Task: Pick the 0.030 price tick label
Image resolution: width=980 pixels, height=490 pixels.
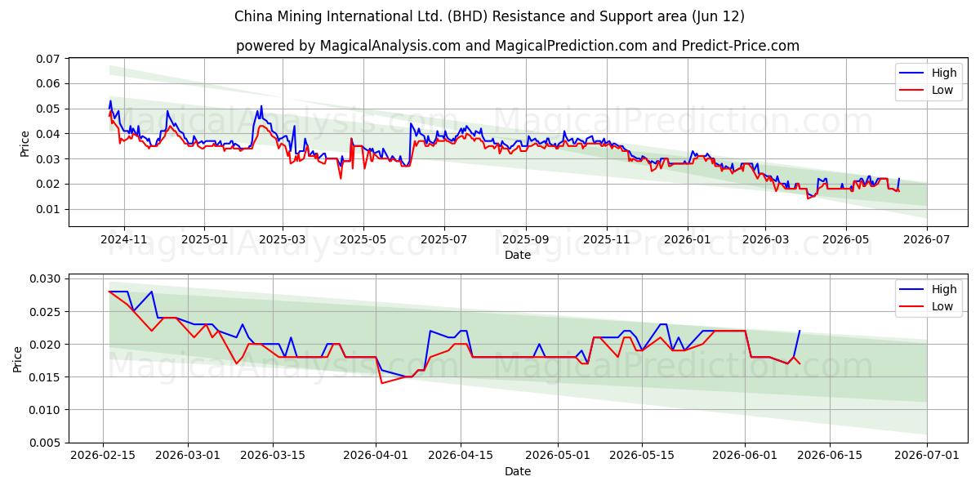Action: 45,279
